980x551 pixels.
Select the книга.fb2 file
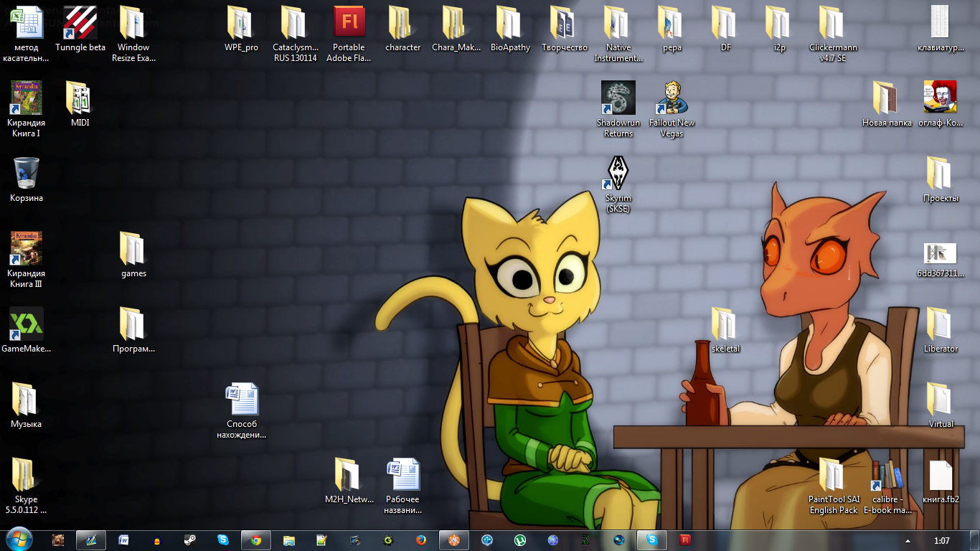click(941, 481)
